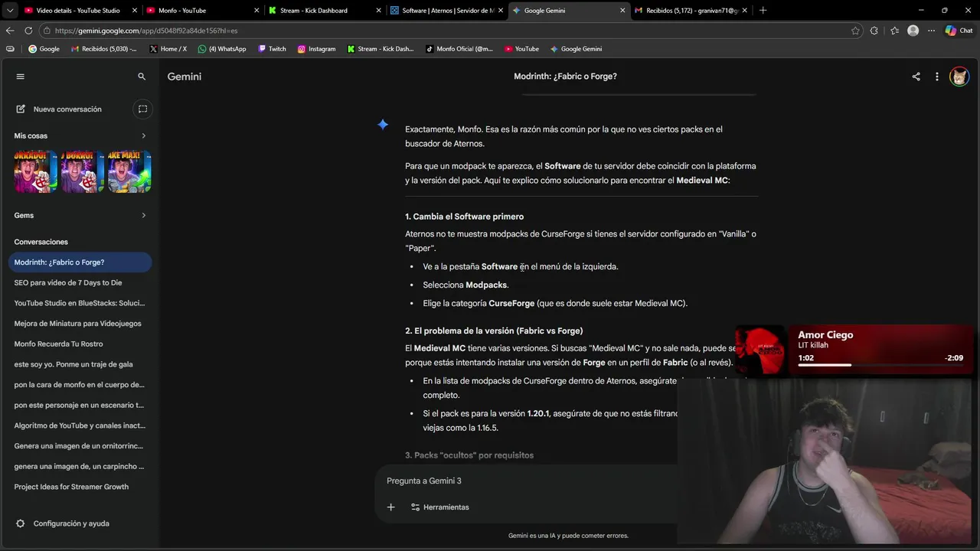Close the Google Gemini browser tab

pyautogui.click(x=622, y=11)
